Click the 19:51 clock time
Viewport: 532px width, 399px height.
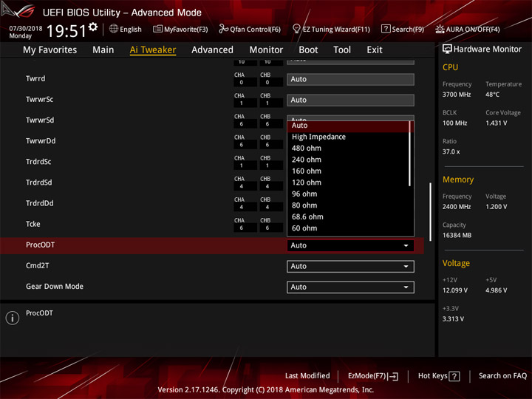66,31
